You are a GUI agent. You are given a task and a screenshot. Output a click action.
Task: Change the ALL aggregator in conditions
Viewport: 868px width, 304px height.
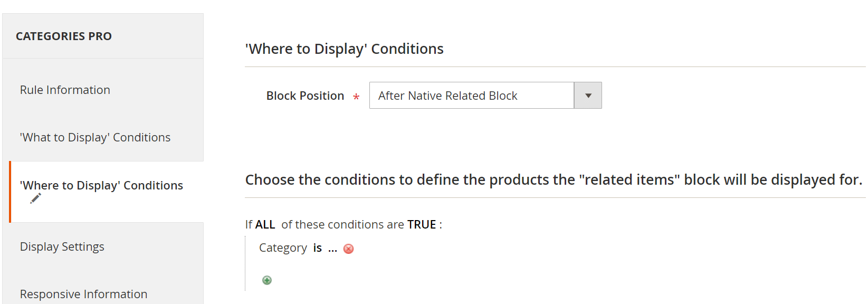[265, 225]
